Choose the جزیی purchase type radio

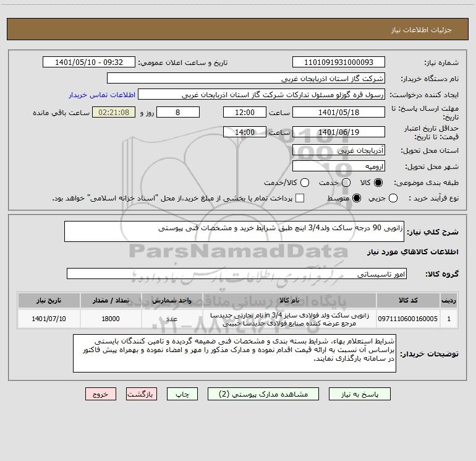coord(393,199)
